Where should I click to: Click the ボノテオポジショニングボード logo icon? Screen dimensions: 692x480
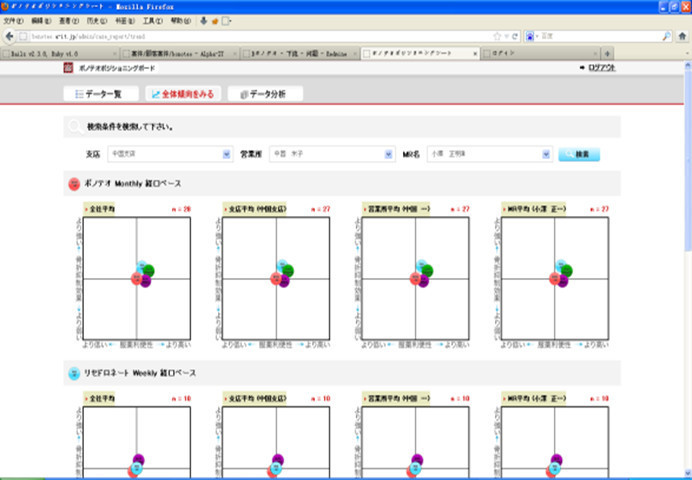(x=68, y=68)
